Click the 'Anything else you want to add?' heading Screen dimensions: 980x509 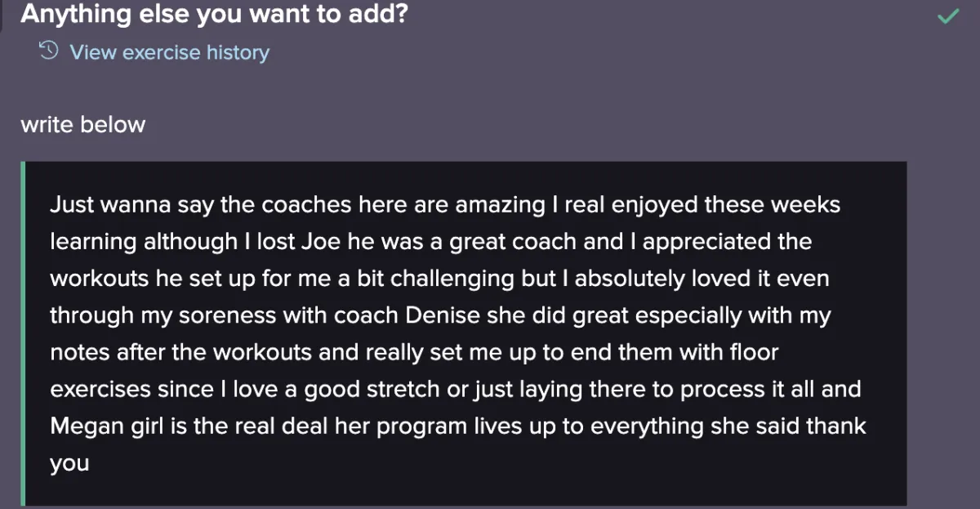pos(214,14)
